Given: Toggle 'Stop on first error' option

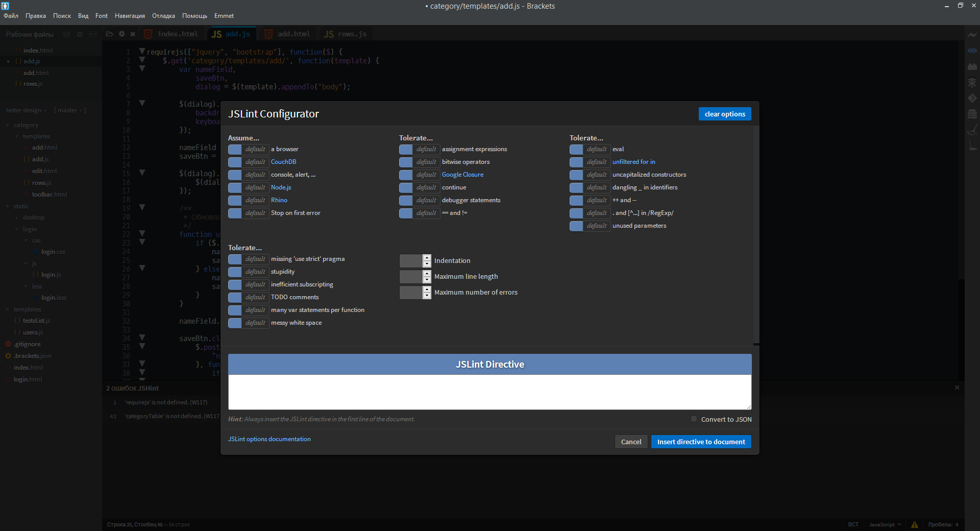Looking at the screenshot, I should coord(249,213).
